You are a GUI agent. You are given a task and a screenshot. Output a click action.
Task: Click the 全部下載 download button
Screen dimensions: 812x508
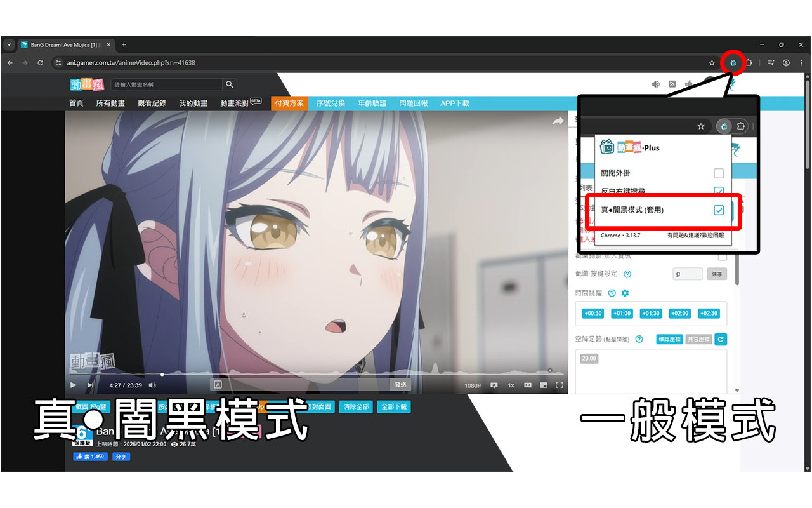[393, 406]
